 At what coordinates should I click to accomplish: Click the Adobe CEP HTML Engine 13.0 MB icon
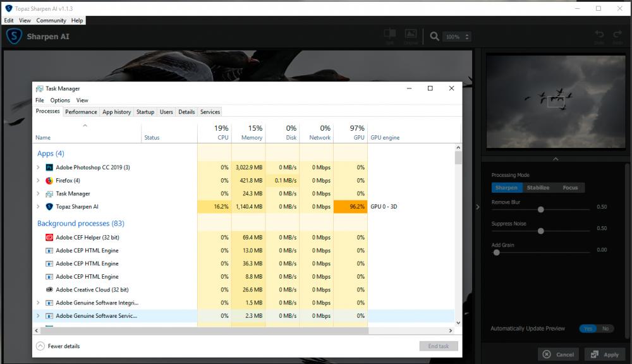point(49,251)
